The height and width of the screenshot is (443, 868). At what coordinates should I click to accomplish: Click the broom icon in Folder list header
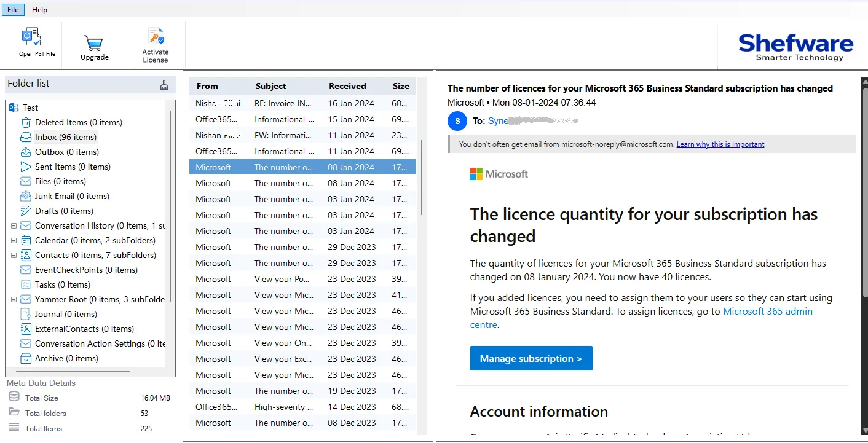point(164,85)
